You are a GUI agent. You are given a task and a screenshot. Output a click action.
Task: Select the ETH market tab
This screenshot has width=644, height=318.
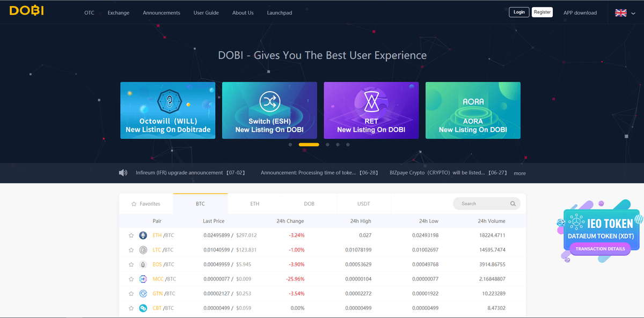(255, 204)
